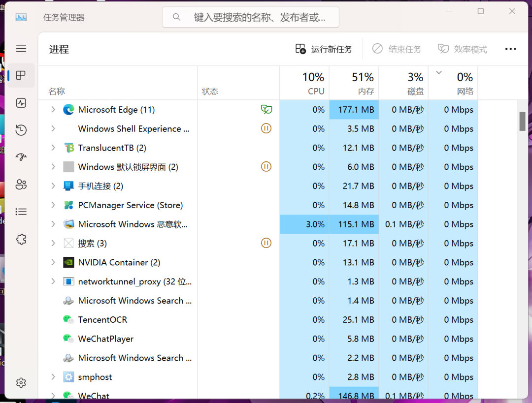Sort by the 磁盘 column header
This screenshot has height=403, width=532.
pos(403,83)
